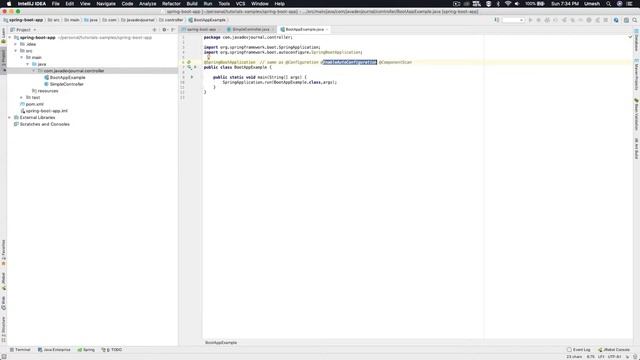Select Scratches and Consoles
The width and height of the screenshot is (640, 360).
(x=42, y=124)
